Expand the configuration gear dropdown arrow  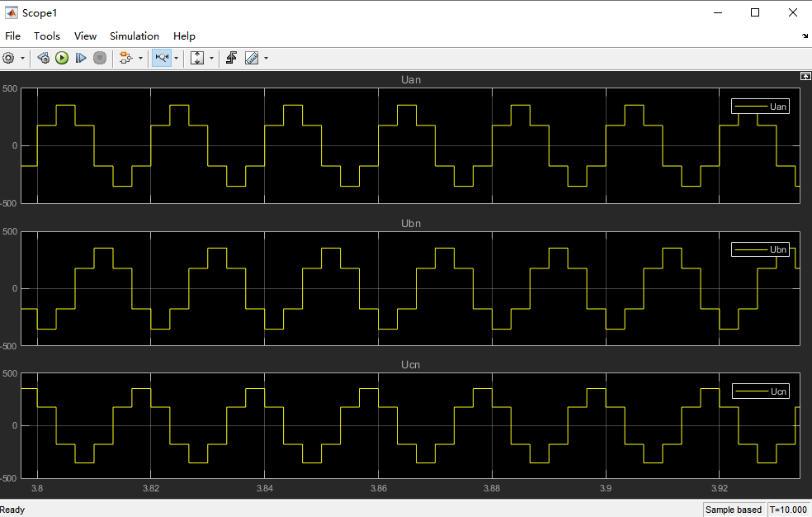tap(22, 58)
